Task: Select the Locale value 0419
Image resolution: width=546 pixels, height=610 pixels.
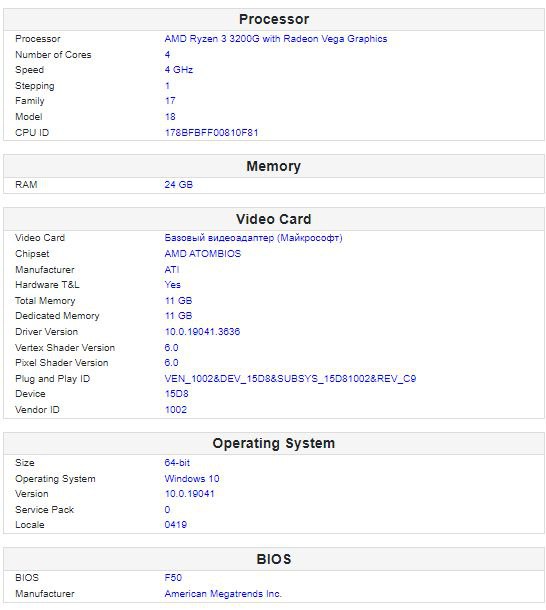Action: [176, 524]
